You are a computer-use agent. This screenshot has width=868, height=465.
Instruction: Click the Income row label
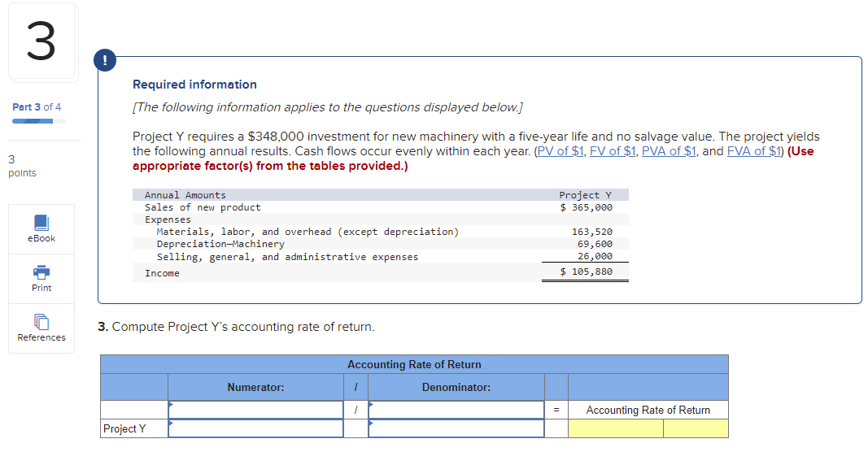tap(162, 273)
